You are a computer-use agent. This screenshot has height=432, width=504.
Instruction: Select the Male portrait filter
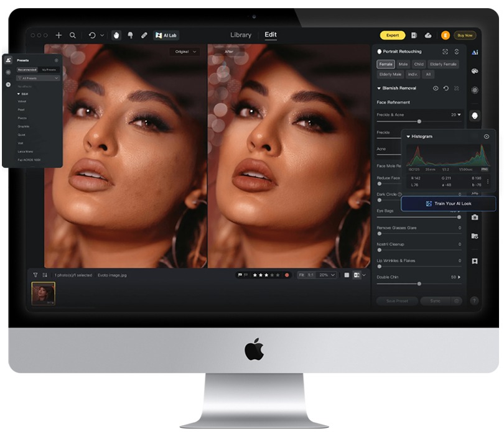(403, 64)
